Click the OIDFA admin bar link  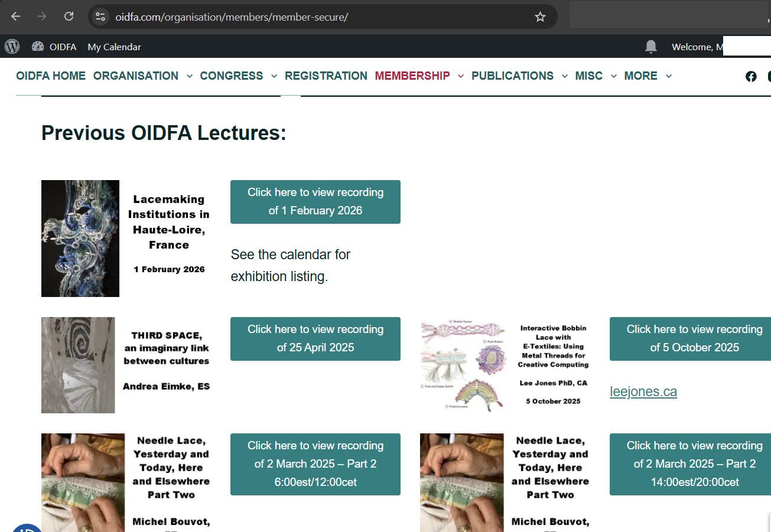tap(63, 47)
